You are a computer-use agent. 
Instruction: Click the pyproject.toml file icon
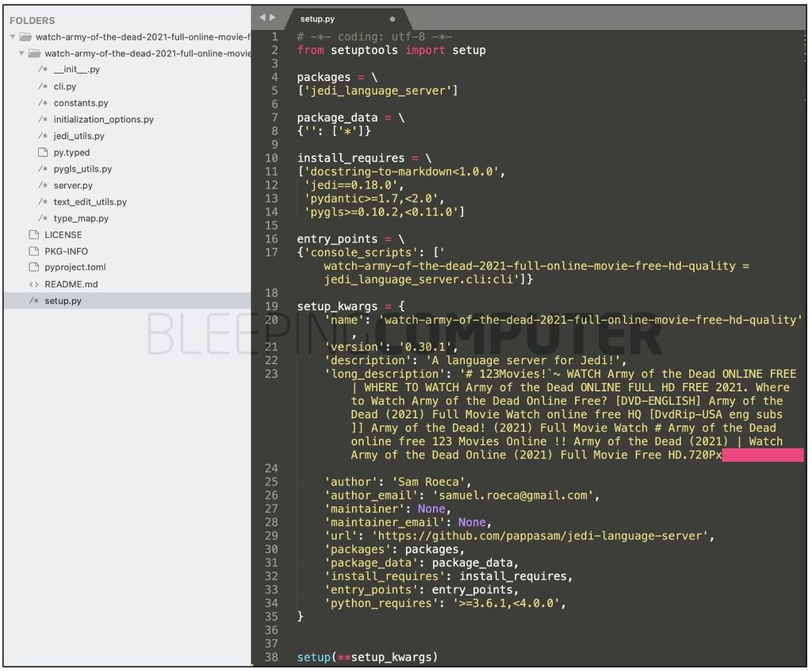point(33,267)
